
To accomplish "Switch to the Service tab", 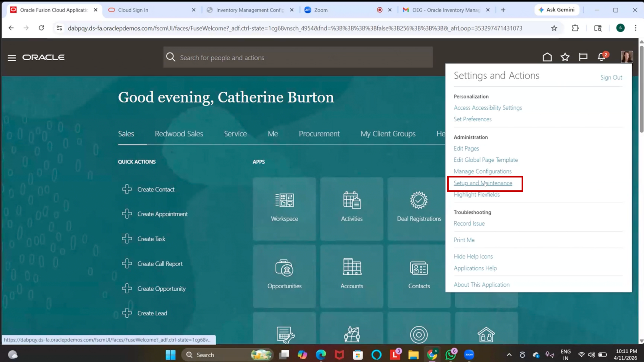I will [235, 134].
